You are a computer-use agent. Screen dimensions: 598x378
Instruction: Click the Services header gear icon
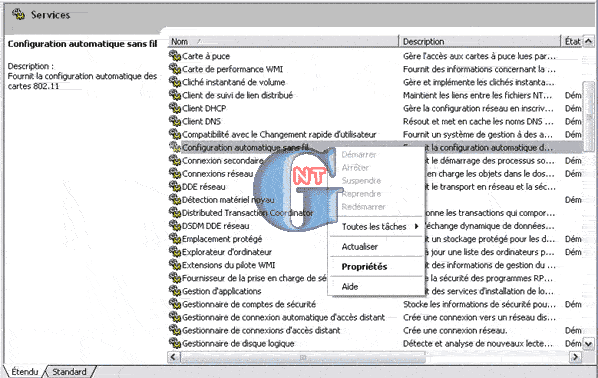[x=18, y=14]
